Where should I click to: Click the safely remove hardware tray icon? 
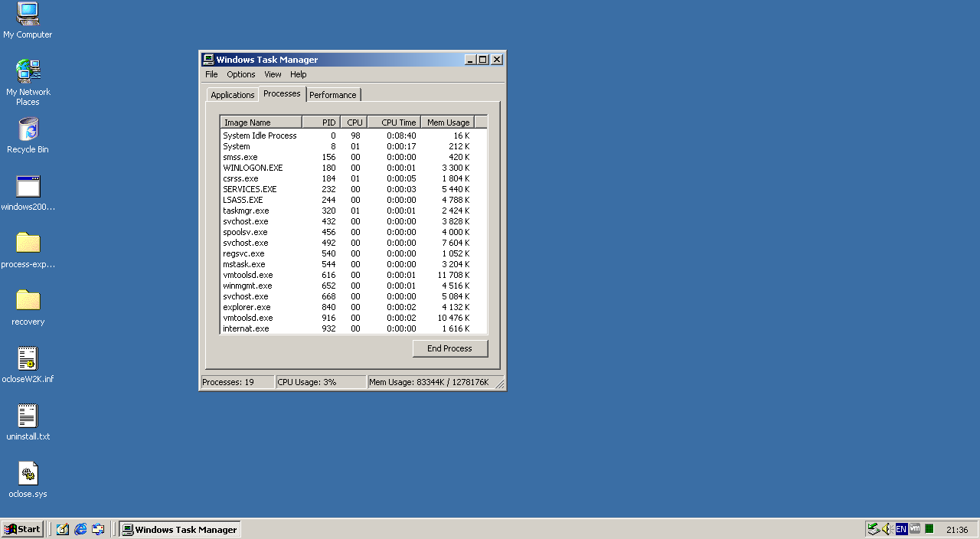874,529
